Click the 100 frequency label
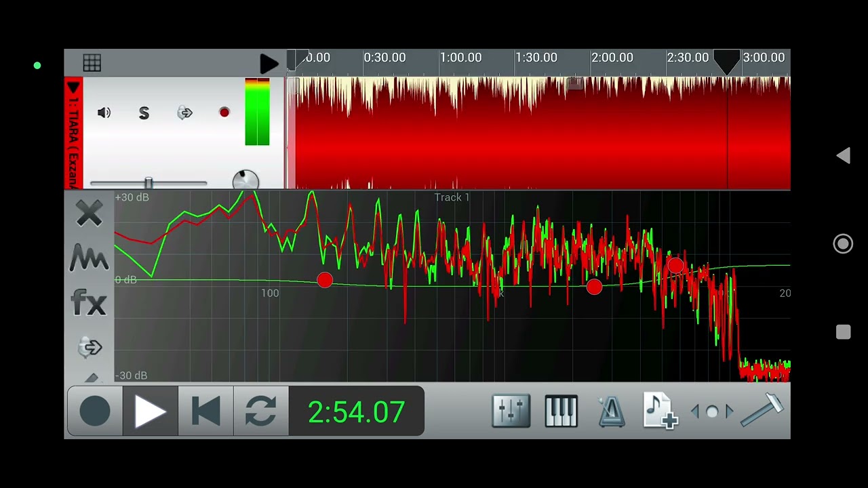Viewport: 868px width, 488px height. 270,293
